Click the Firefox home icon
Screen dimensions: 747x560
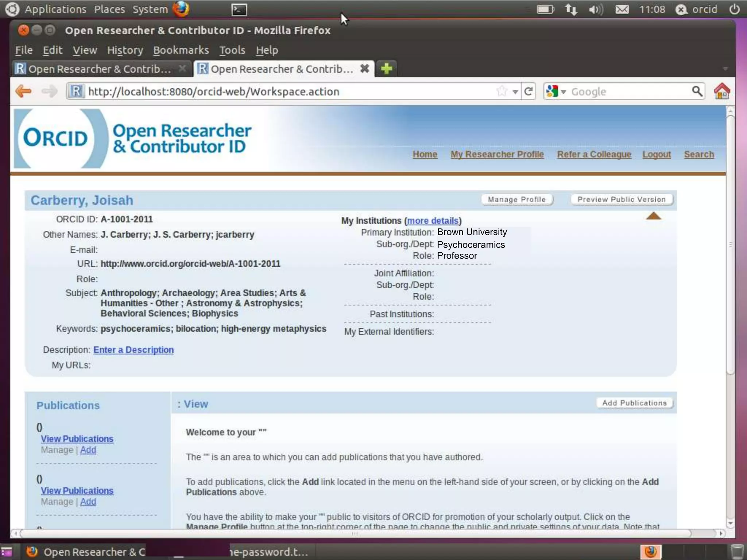[721, 91]
